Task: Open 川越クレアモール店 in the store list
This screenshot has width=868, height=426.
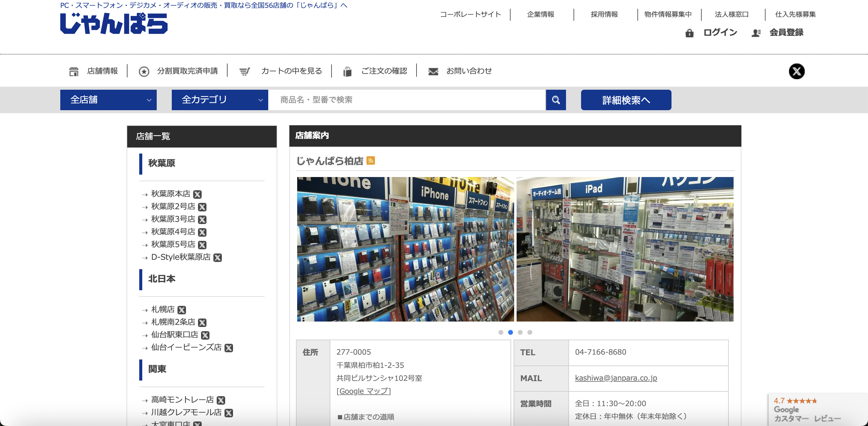Action: pos(186,412)
